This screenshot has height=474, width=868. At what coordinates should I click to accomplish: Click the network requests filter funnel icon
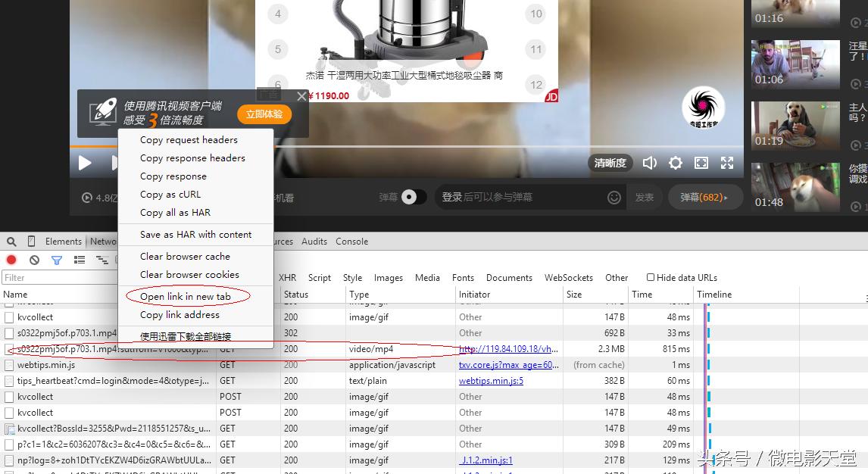[55, 259]
